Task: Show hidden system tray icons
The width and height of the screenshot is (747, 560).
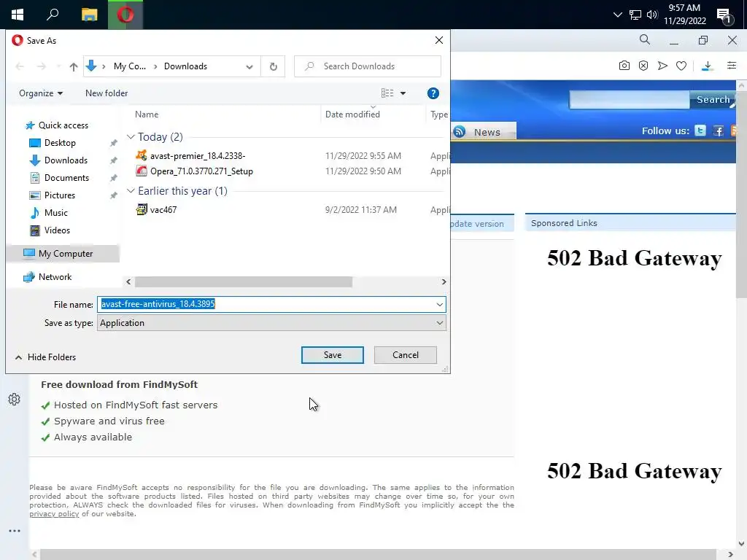Action: [x=617, y=15]
